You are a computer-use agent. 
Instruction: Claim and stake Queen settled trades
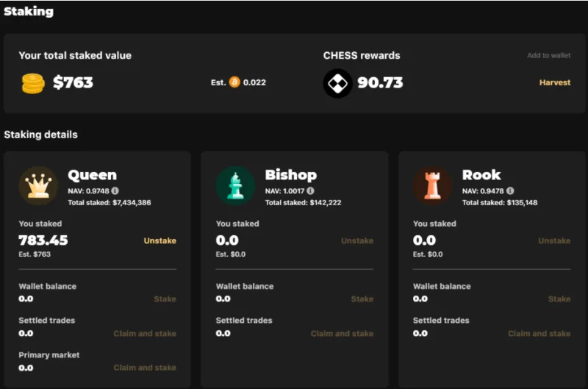(x=145, y=334)
